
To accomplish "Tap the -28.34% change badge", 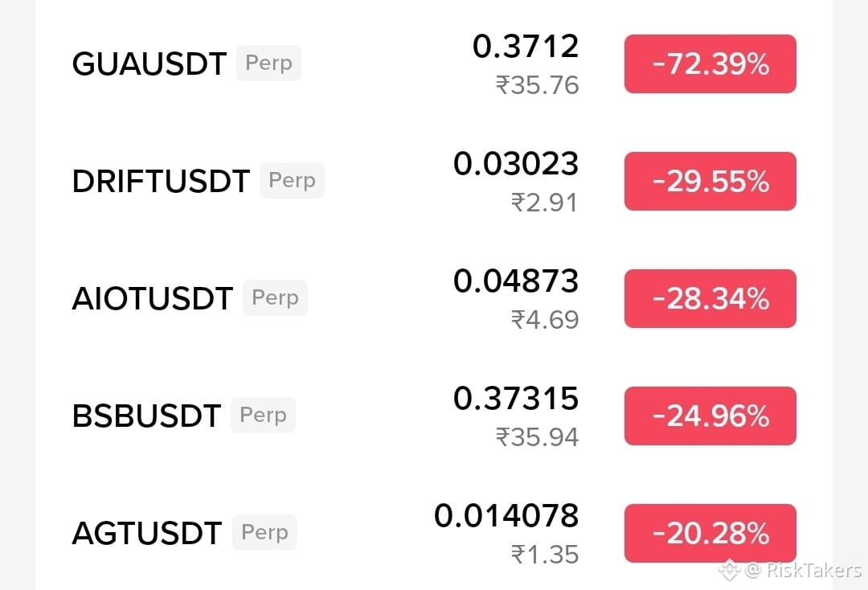I will click(x=710, y=298).
